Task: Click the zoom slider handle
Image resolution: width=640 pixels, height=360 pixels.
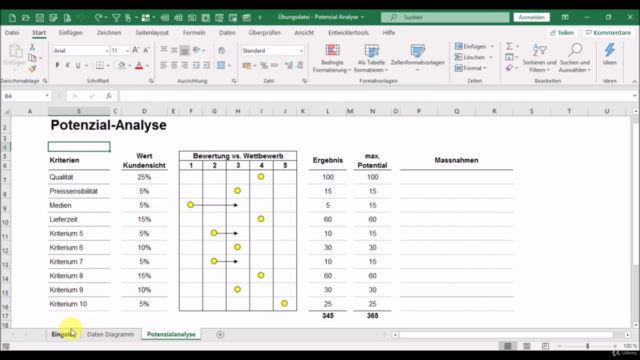Action: click(588, 346)
